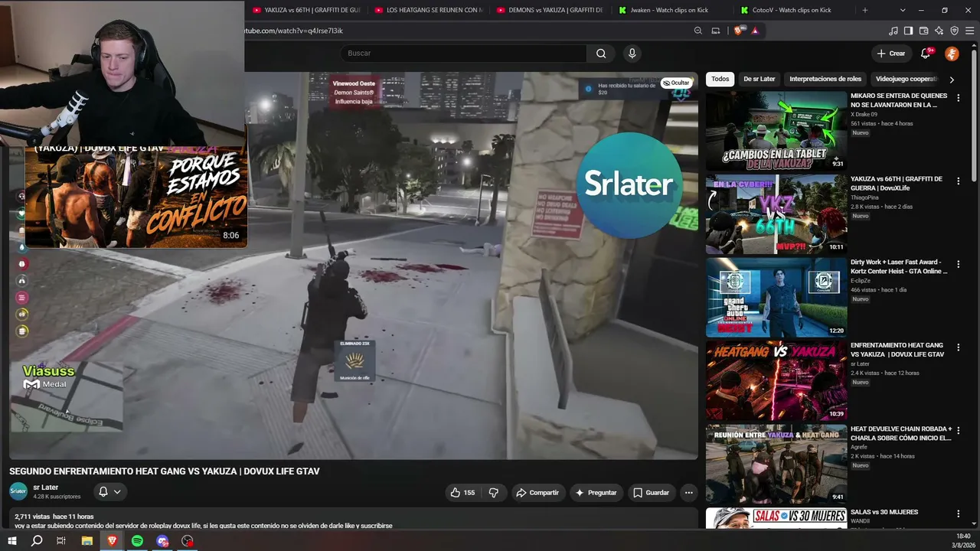Open the media playback music note control
This screenshot has height=551, width=980.
(x=893, y=31)
